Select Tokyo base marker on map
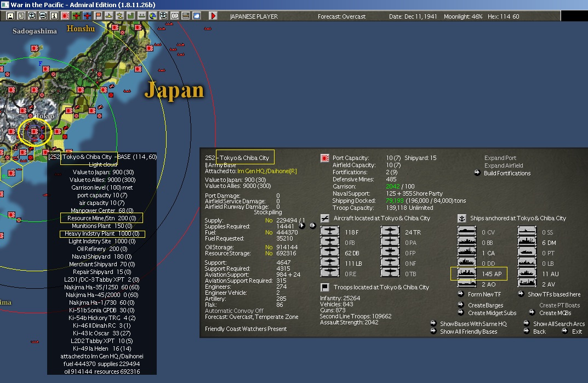 pos(35,132)
